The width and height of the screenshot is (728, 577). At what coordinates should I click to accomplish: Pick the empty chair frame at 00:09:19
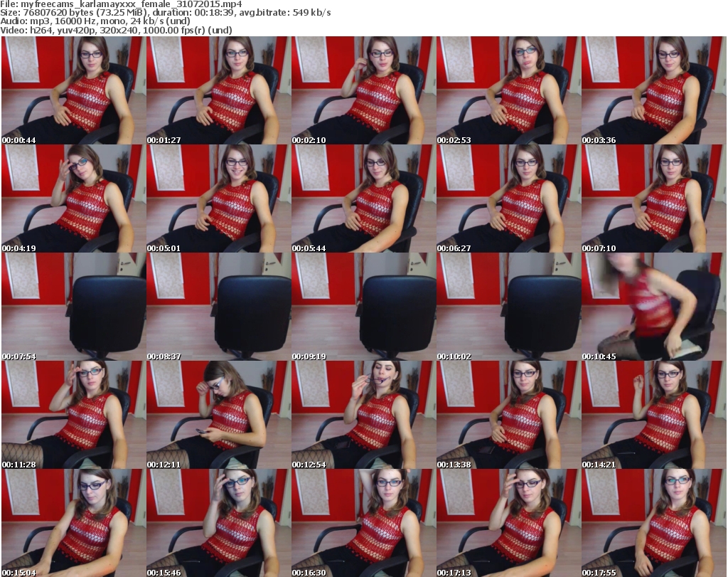(x=363, y=307)
